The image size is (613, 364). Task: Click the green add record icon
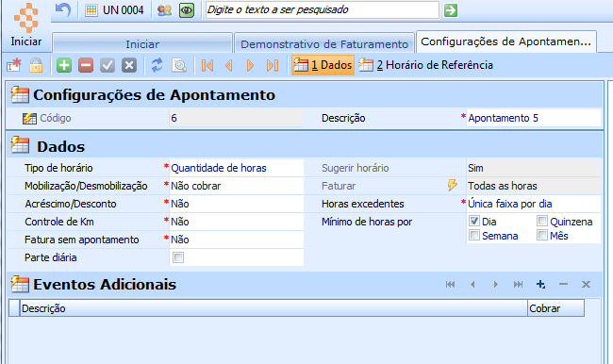(x=64, y=65)
